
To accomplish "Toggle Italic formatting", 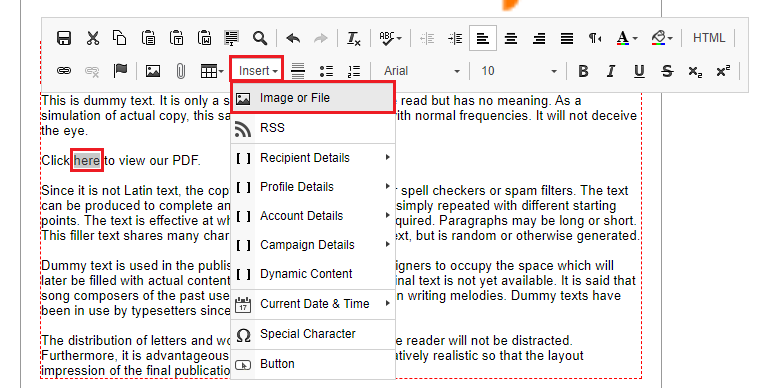I will (x=611, y=71).
